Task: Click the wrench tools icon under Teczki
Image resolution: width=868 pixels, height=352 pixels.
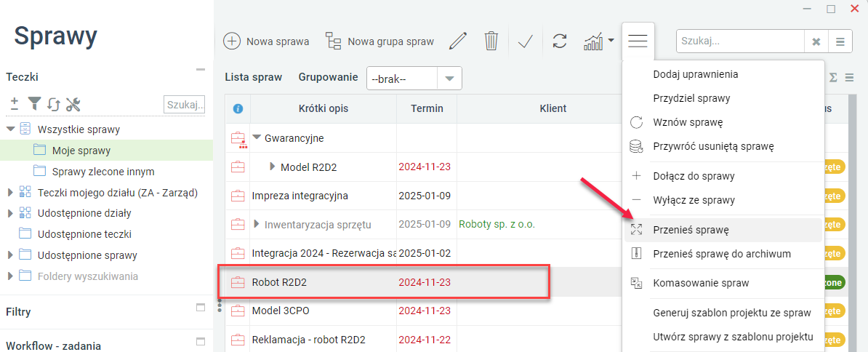Action: click(73, 103)
